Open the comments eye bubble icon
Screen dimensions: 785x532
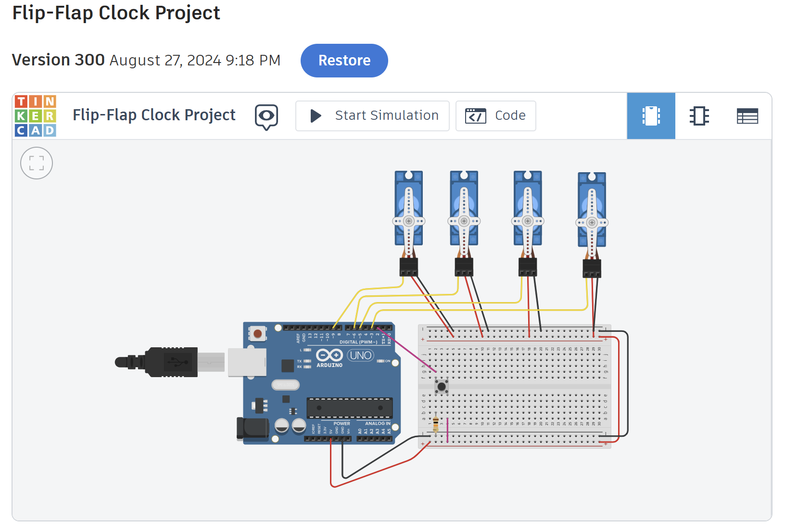tap(266, 117)
